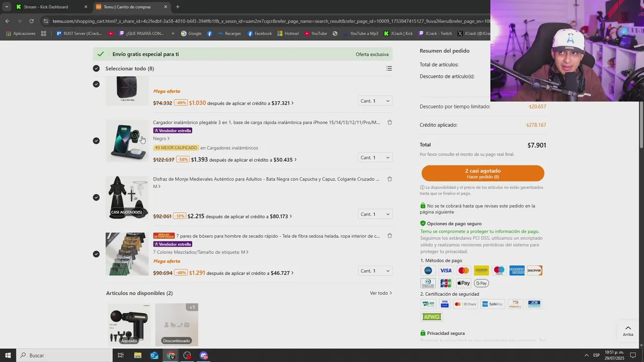
Task: Click the Mastercard payment icon
Action: (463, 270)
